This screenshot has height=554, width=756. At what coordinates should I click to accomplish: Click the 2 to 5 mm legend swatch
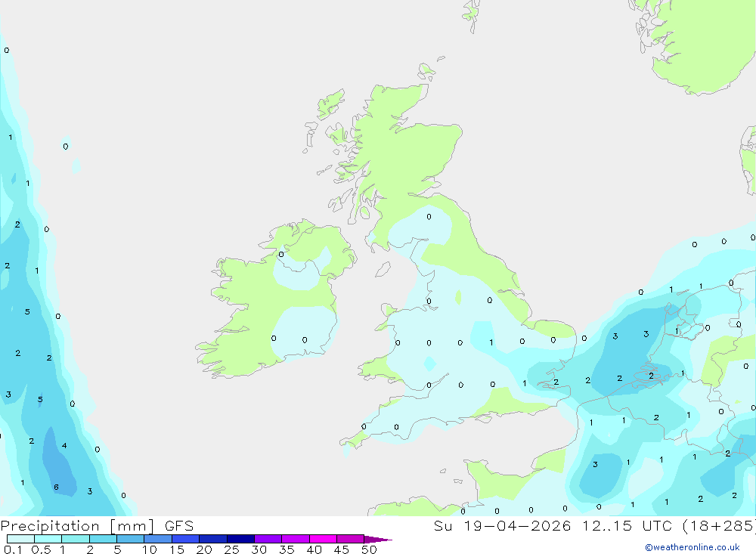(x=103, y=539)
